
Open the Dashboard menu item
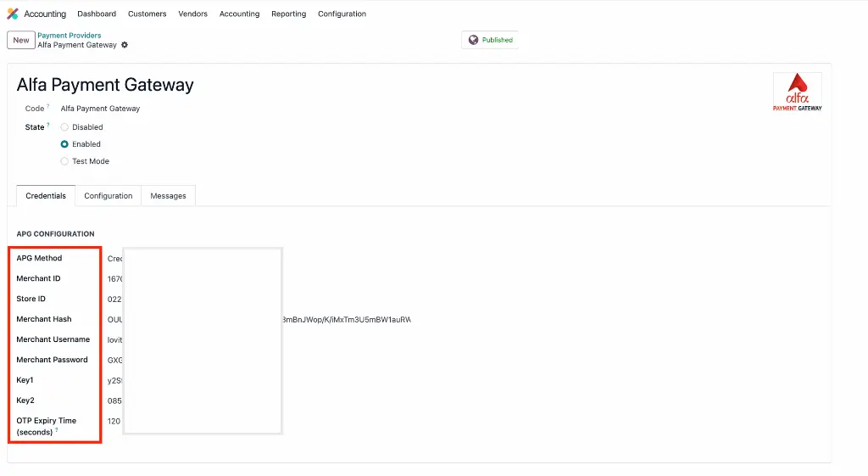97,14
